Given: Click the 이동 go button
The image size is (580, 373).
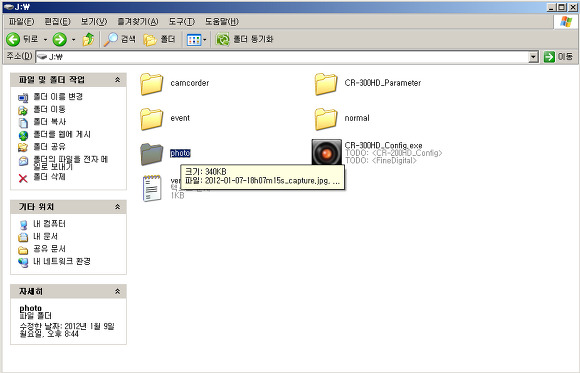Looking at the screenshot, I should point(559,57).
